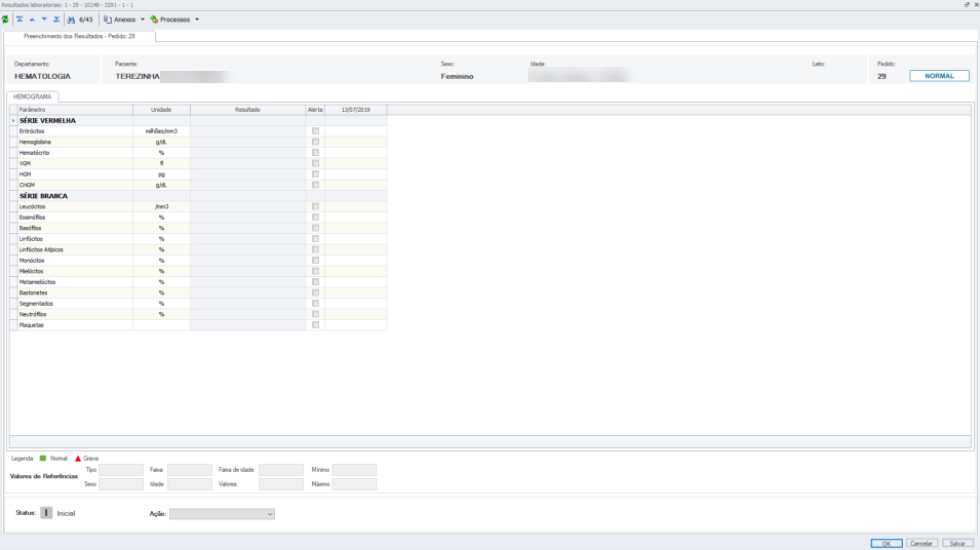Click the binoculars search icon
The image size is (980, 550).
click(x=71, y=20)
